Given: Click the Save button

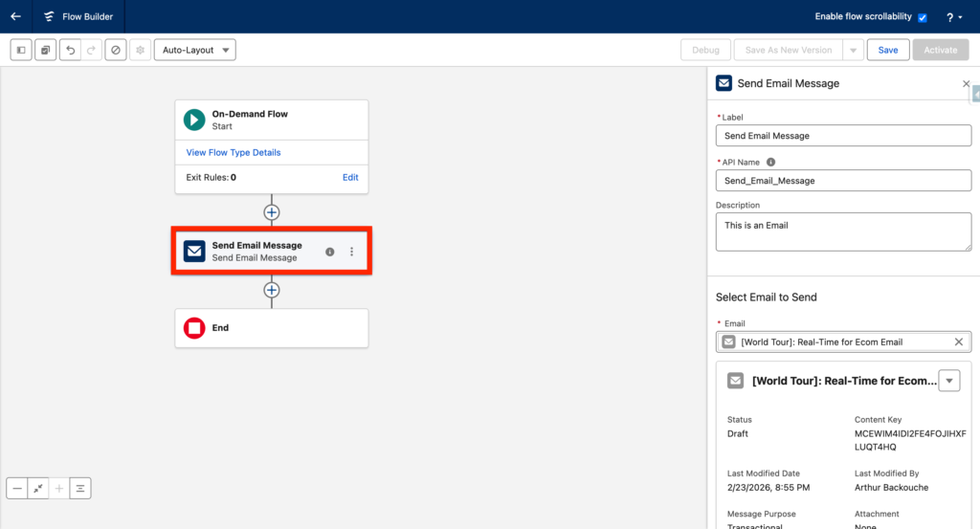Looking at the screenshot, I should pos(887,50).
